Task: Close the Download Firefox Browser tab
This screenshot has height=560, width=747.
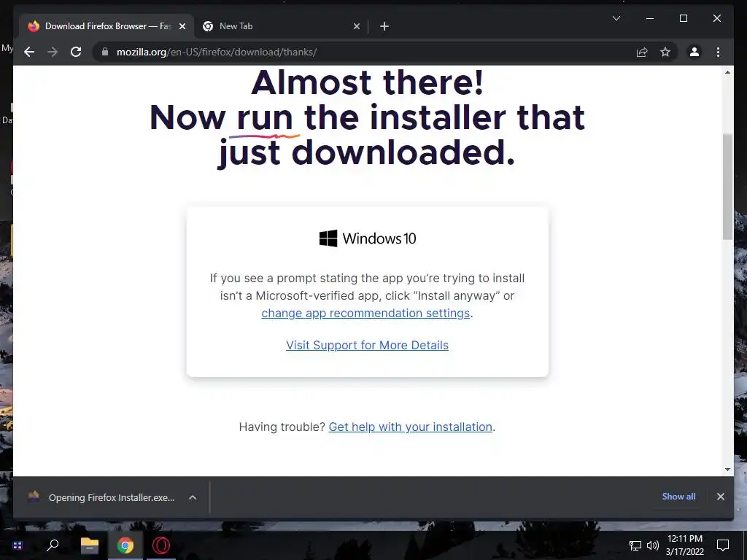Action: [182, 26]
